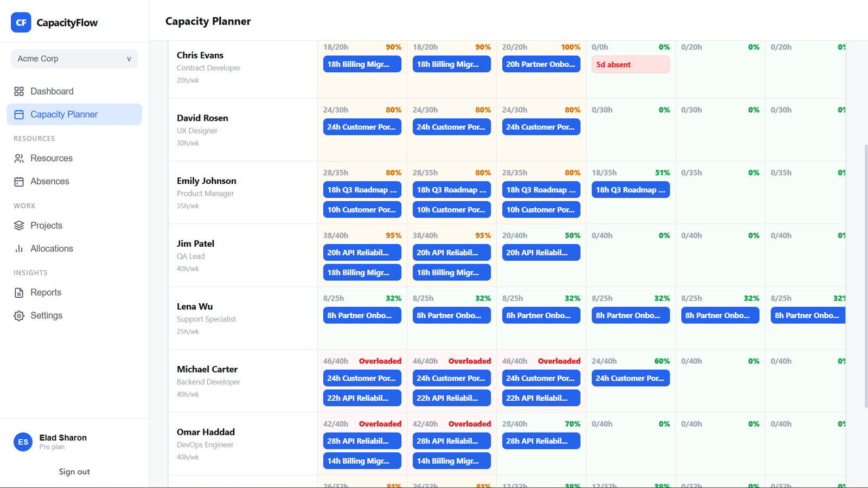Go to Allocations
Screen dimensions: 868x488
[74, 248]
